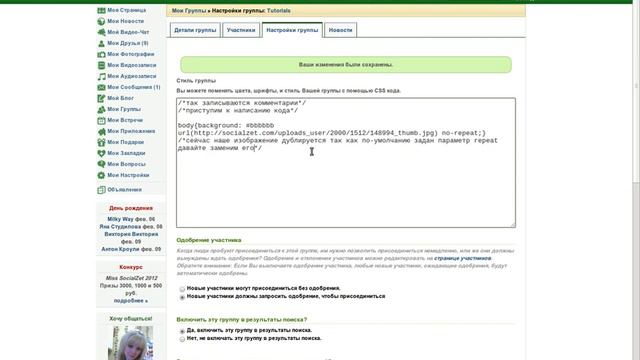The image size is (640, 360).
Task: Follow the 'странице участников' link
Action: (x=462, y=258)
